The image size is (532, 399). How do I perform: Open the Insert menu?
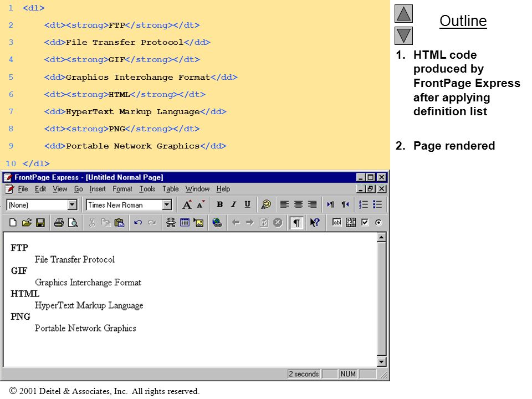[98, 189]
